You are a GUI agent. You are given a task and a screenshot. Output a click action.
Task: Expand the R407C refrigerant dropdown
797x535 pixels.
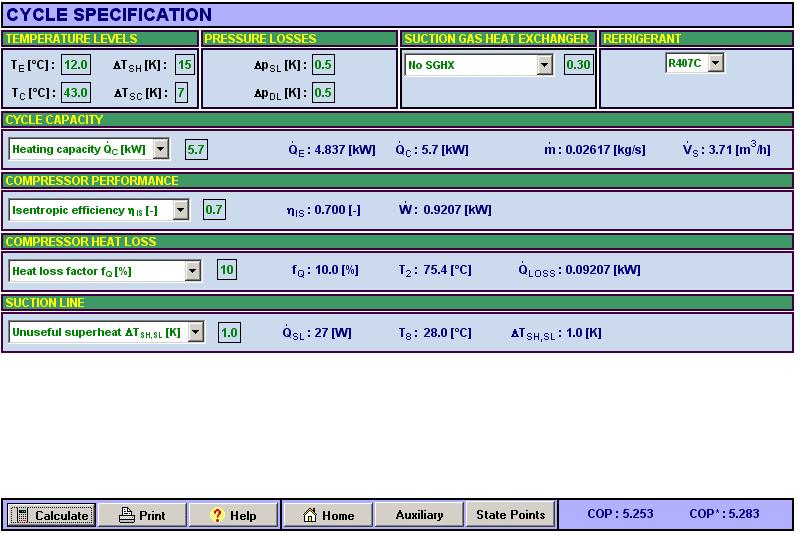(716, 64)
